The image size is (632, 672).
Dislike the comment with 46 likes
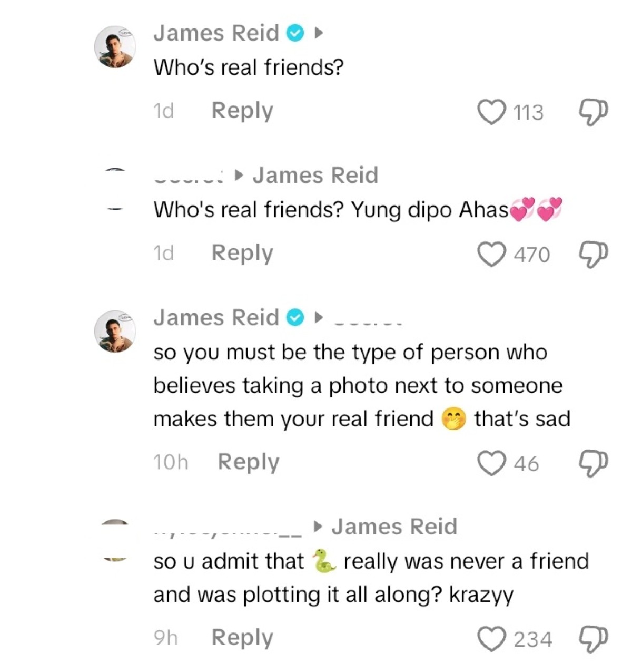point(593,463)
